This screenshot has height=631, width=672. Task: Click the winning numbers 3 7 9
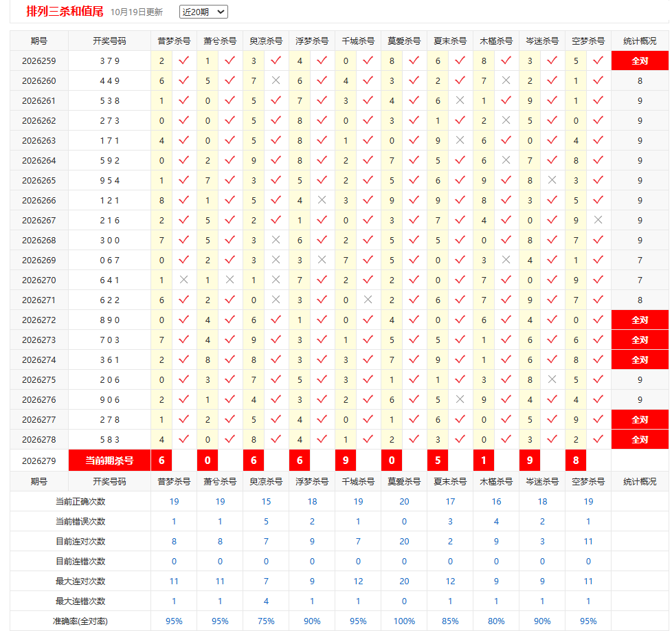pos(110,61)
